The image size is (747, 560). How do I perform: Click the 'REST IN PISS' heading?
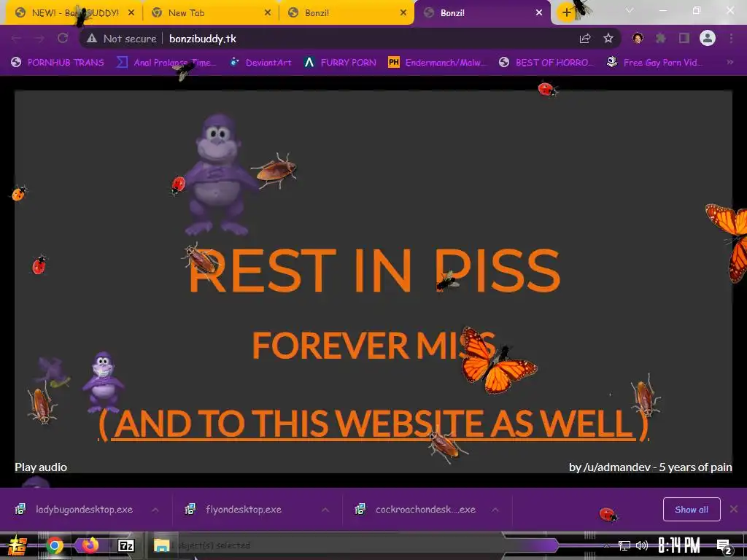(x=374, y=270)
